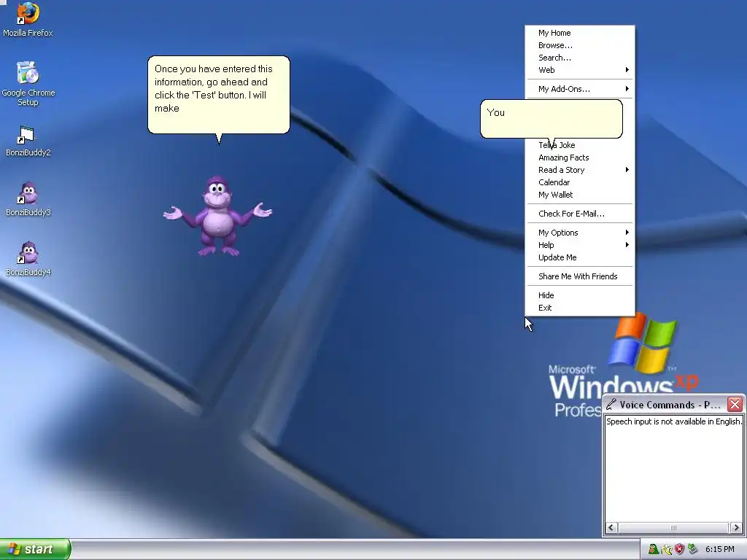Click the banana monkey tray icon

click(667, 549)
